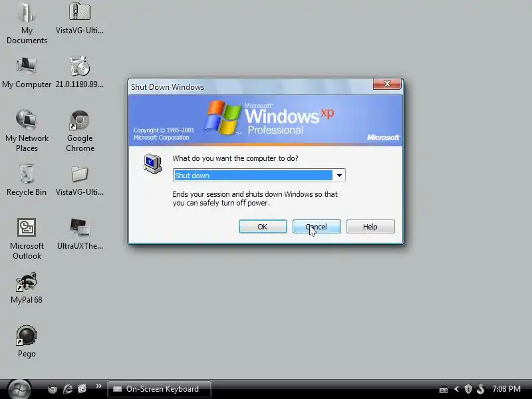532x399 pixels.
Task: Open the Shut down action dropdown arrow
Action: click(x=339, y=176)
